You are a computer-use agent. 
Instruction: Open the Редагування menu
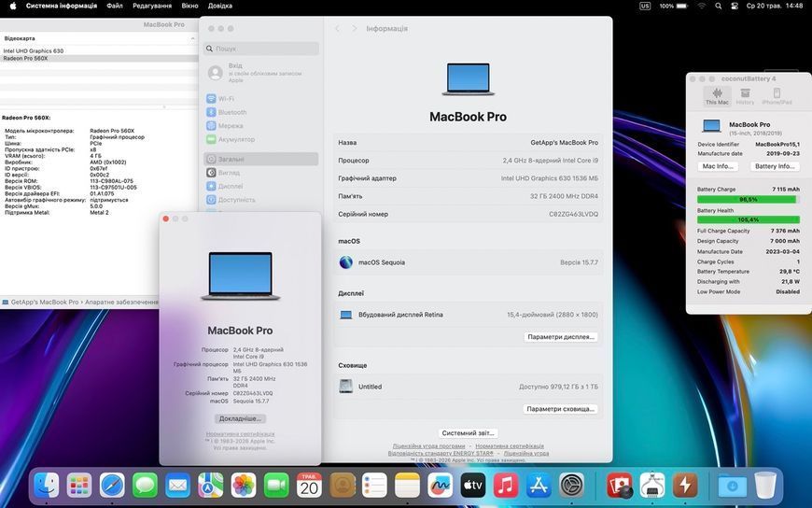[152, 7]
